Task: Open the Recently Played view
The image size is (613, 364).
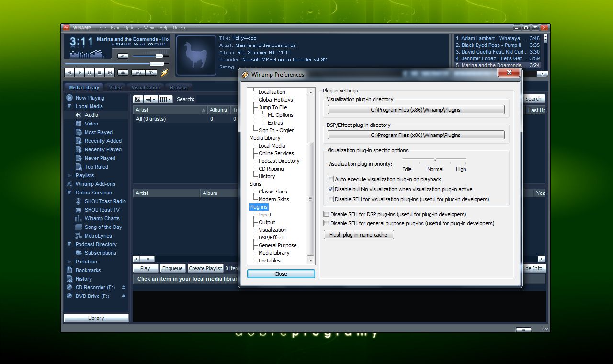Action: tap(103, 149)
